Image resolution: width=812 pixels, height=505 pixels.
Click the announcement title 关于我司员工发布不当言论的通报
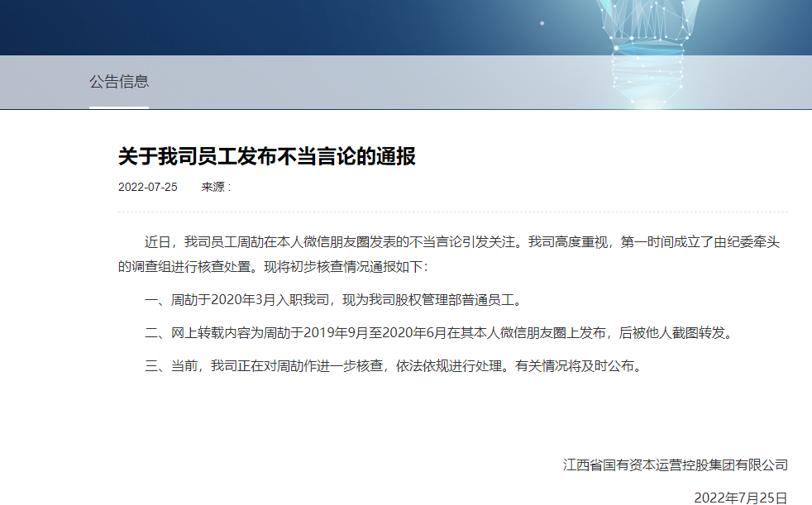266,155
